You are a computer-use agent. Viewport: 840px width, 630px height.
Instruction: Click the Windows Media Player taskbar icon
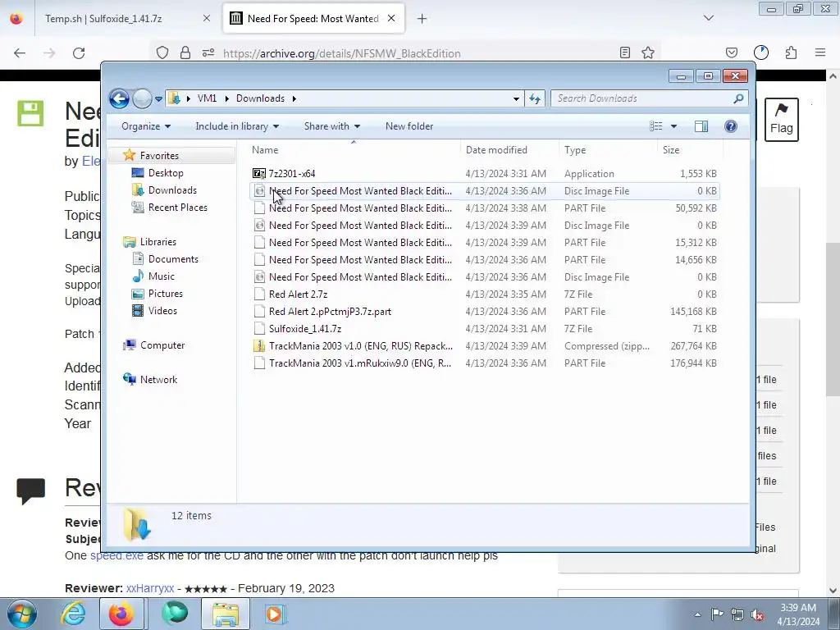[x=276, y=614]
